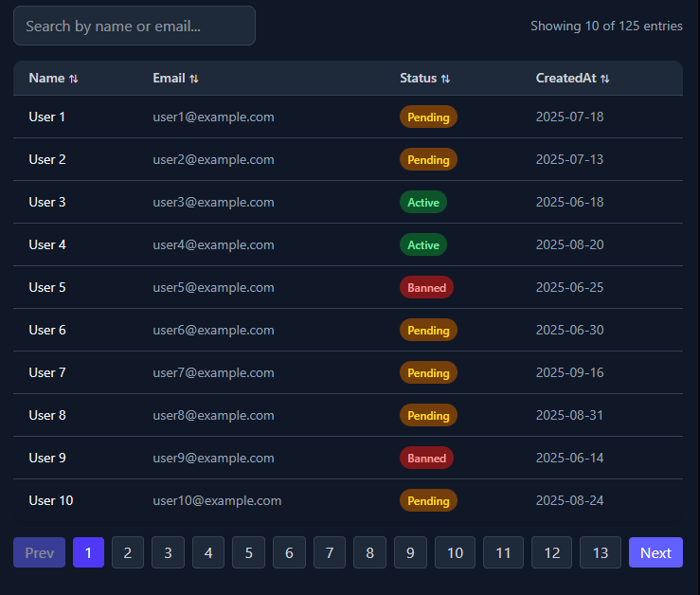The width and height of the screenshot is (700, 595).
Task: Click the 'User 5' name cell
Action: coord(47,287)
